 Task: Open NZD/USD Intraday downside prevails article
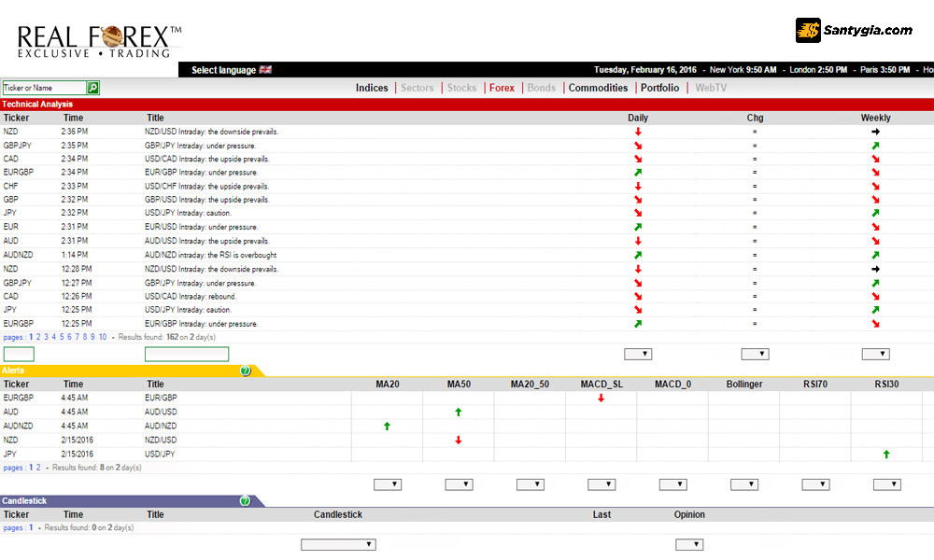coord(211,132)
